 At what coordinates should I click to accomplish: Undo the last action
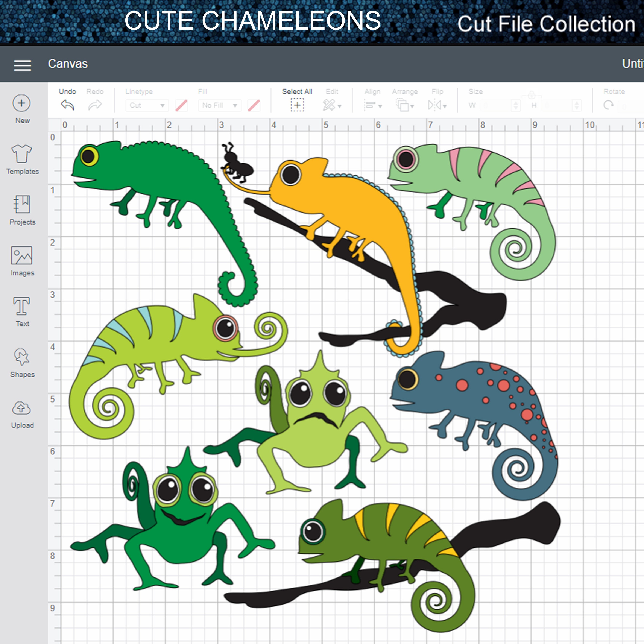[x=67, y=105]
